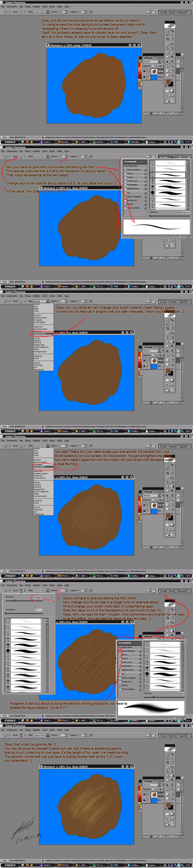Select the Move tool in the topmost screenshot's toolbox
193x868 pixels.
(172, 31)
